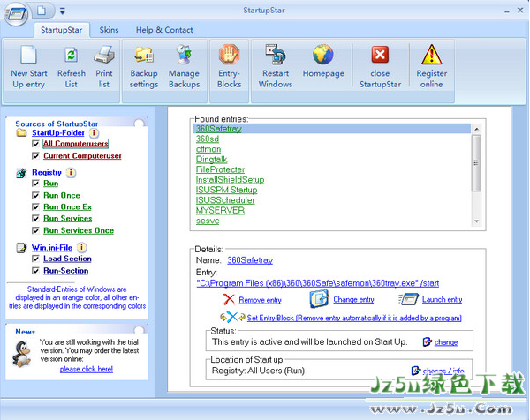
Task: Print the list via printer icon
Action: [104, 55]
